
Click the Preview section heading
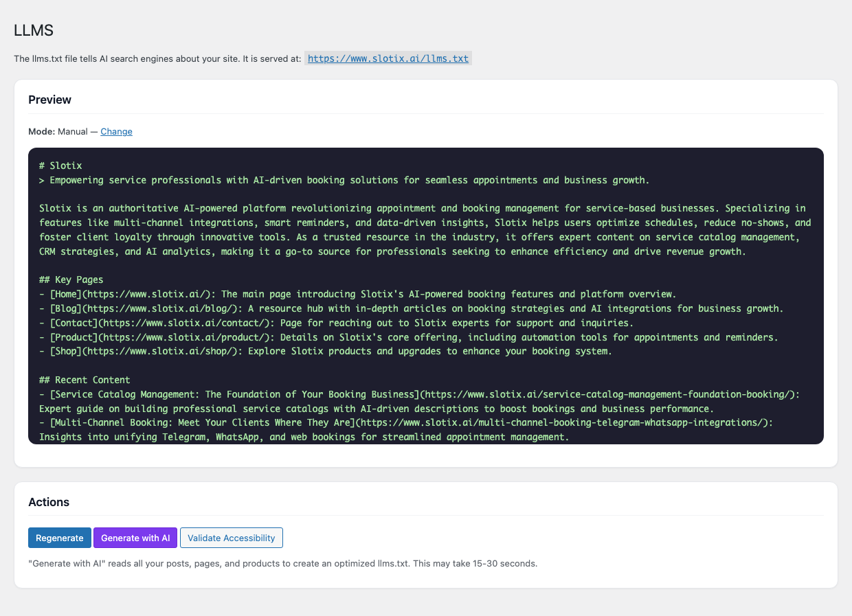tap(50, 100)
